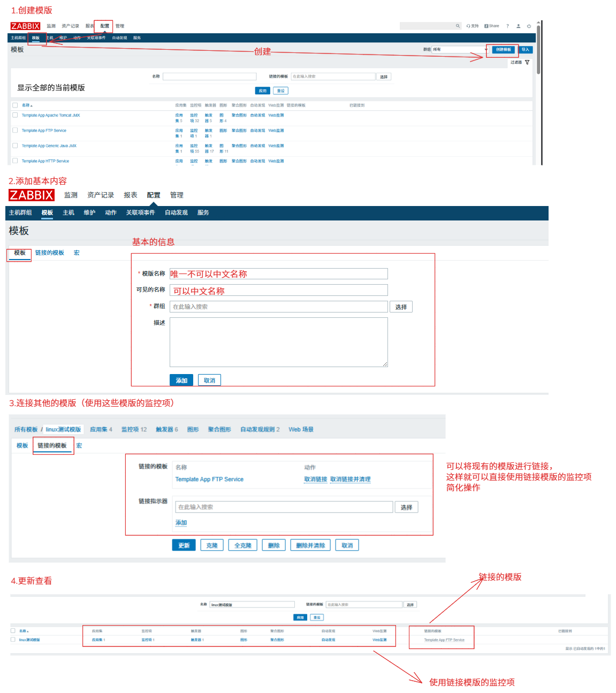Check box for Template App Apache Tomcat JMX
Screen dimensions: 616x693
tap(15, 115)
